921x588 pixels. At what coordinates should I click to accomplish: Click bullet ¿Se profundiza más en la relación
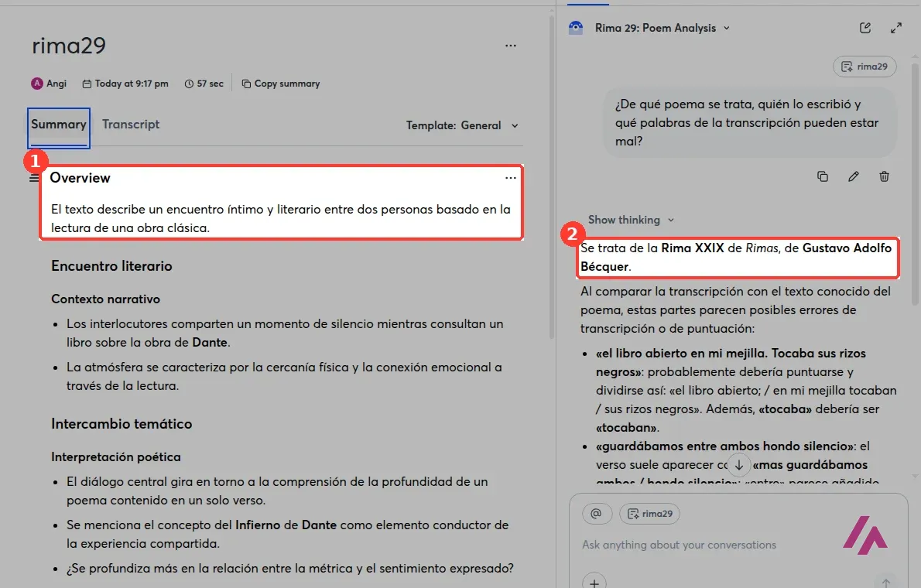(x=290, y=569)
